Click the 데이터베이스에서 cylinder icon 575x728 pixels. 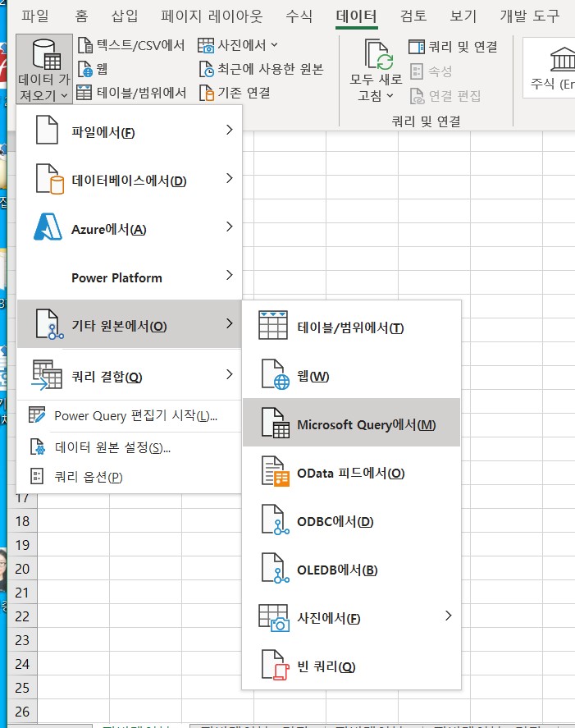point(49,179)
